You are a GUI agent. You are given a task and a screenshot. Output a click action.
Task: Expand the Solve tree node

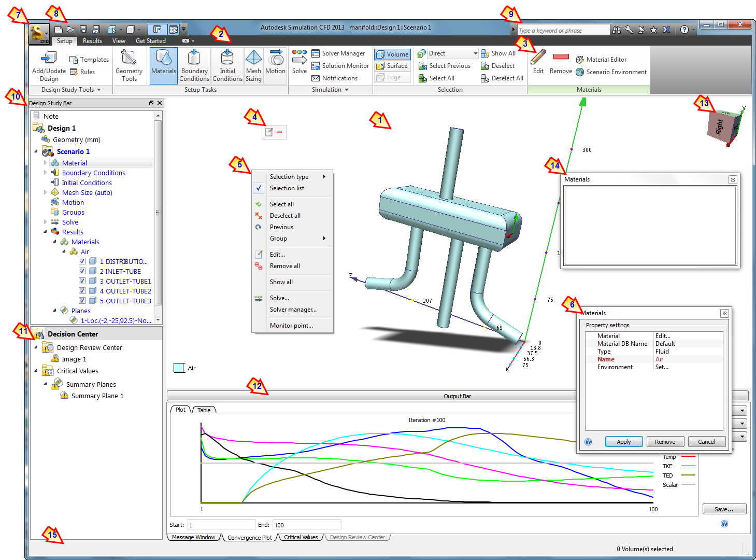coord(45,222)
